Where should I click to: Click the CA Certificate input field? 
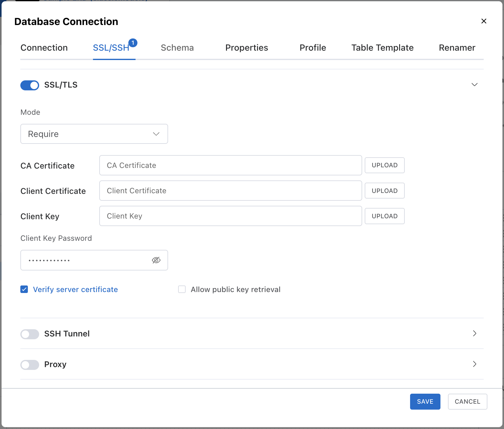pyautogui.click(x=231, y=165)
